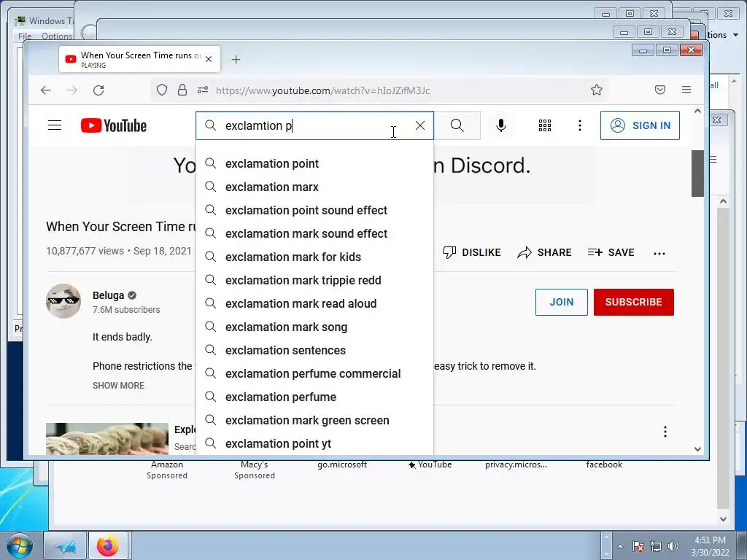Show hidden system tray icons
The width and height of the screenshot is (747, 560).
620,546
